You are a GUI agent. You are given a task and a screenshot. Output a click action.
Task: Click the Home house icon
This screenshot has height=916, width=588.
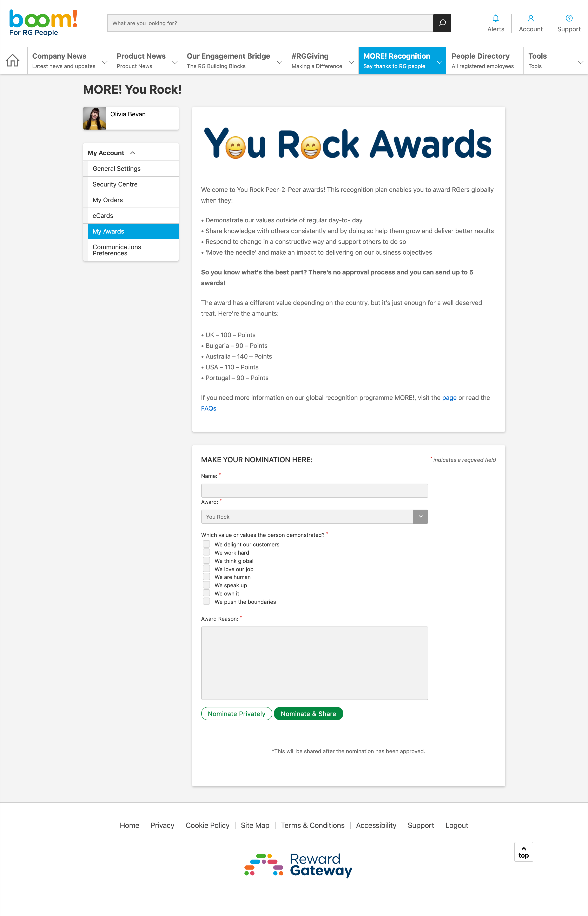[x=13, y=60]
